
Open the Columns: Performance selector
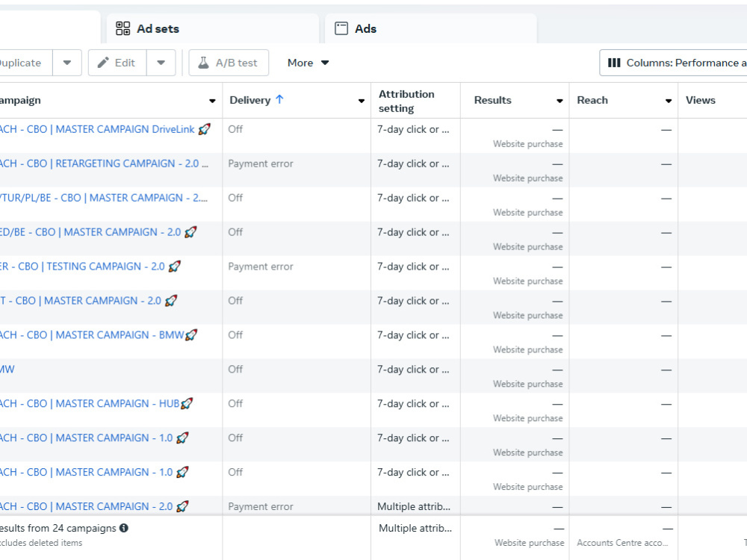673,63
